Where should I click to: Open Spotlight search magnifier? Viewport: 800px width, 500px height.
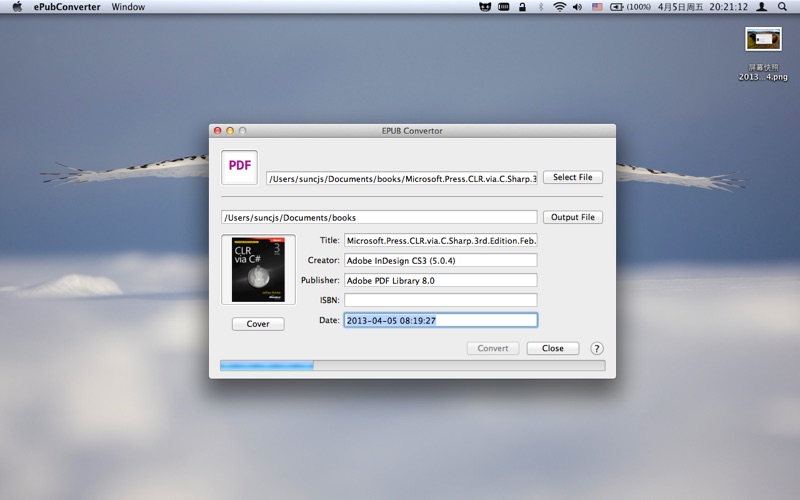pos(782,7)
